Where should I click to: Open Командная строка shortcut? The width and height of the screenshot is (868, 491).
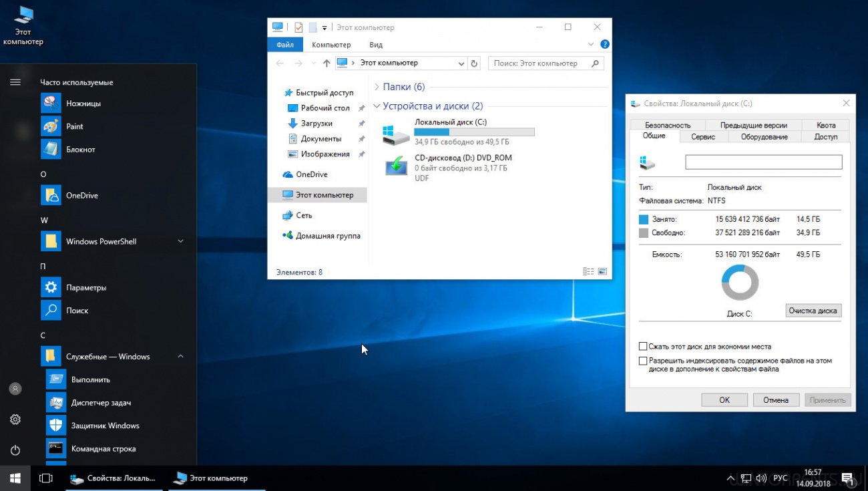point(103,449)
